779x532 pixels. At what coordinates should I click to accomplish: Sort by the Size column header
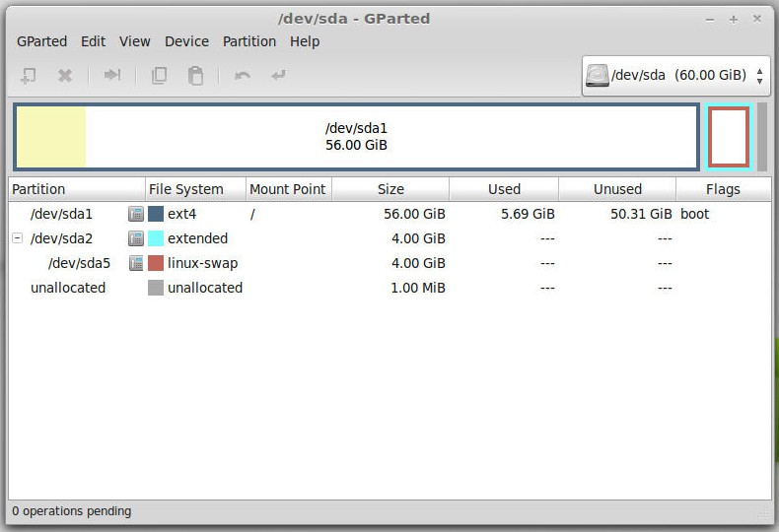point(390,189)
